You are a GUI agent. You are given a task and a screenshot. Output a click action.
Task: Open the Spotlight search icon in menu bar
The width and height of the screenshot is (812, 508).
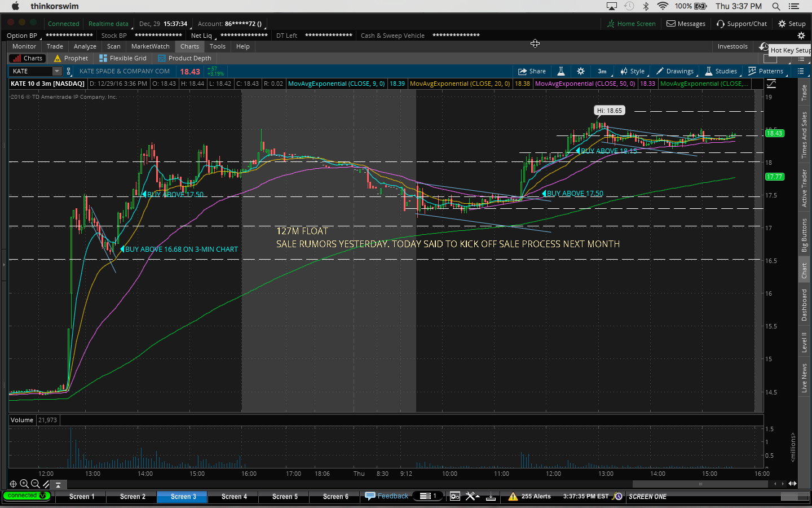click(776, 6)
